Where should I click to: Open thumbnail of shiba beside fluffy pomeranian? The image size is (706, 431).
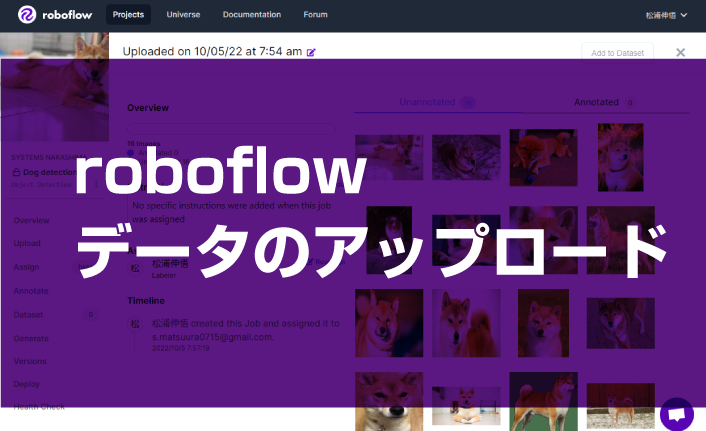pyautogui.click(x=466, y=323)
